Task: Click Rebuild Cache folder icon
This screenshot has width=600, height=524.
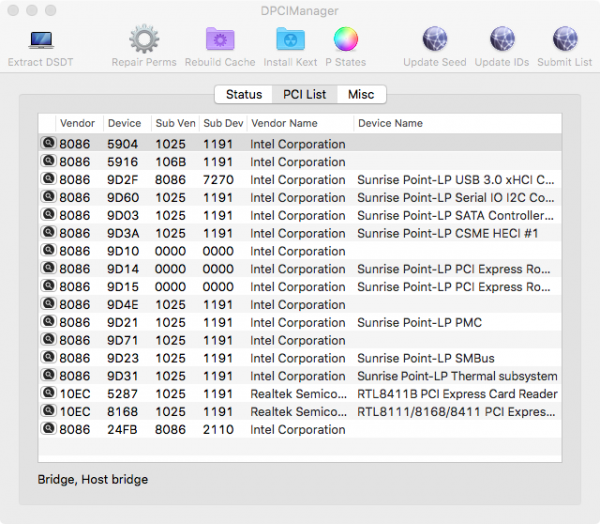Action: tap(220, 40)
